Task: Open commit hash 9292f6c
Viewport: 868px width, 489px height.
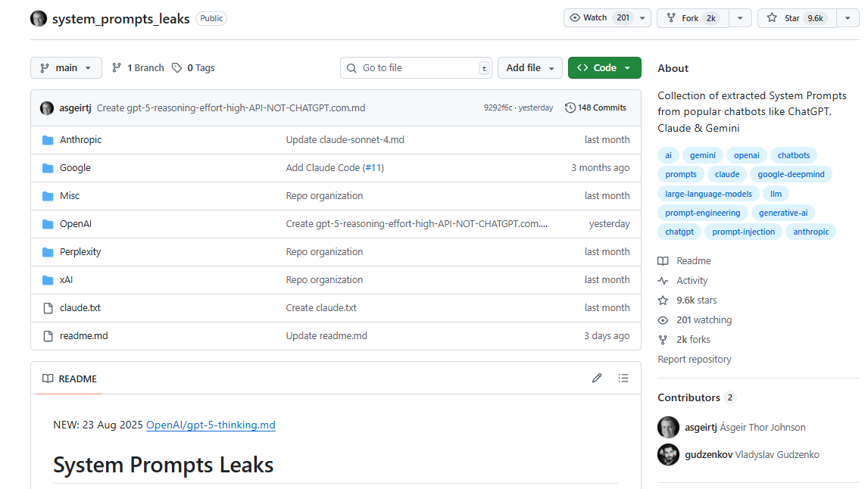Action: click(x=498, y=107)
